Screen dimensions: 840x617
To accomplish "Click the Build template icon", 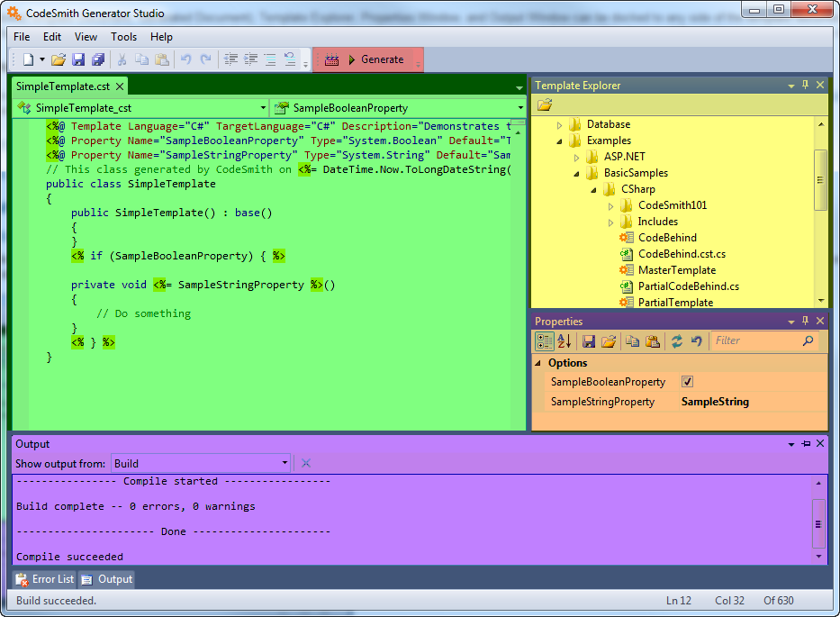I will (x=331, y=59).
